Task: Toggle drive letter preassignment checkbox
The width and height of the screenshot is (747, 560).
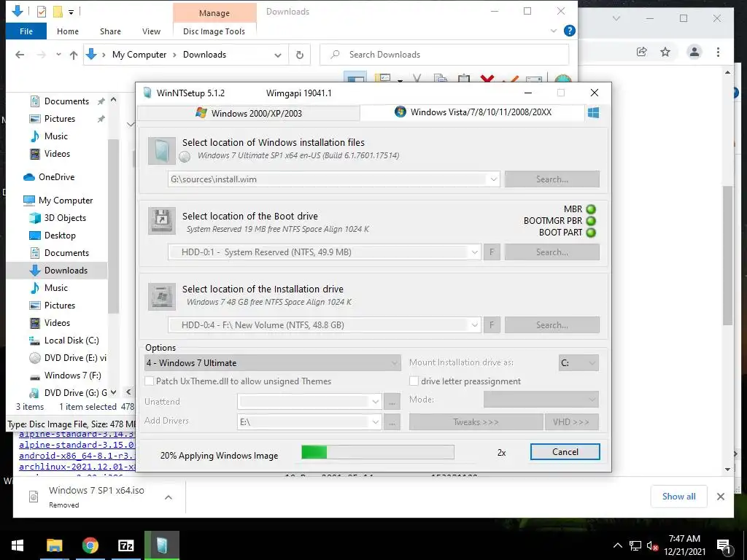Action: tap(414, 381)
